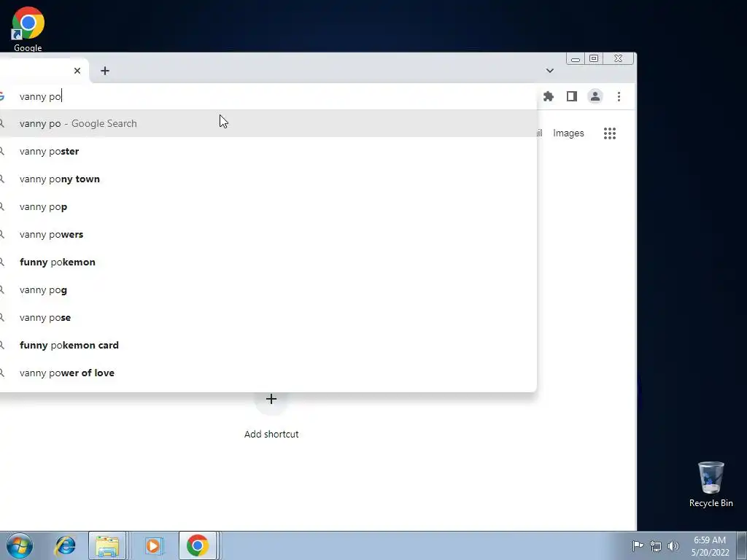Open Action Center flag in tray
This screenshot has width=747, height=560.
pos(638,545)
